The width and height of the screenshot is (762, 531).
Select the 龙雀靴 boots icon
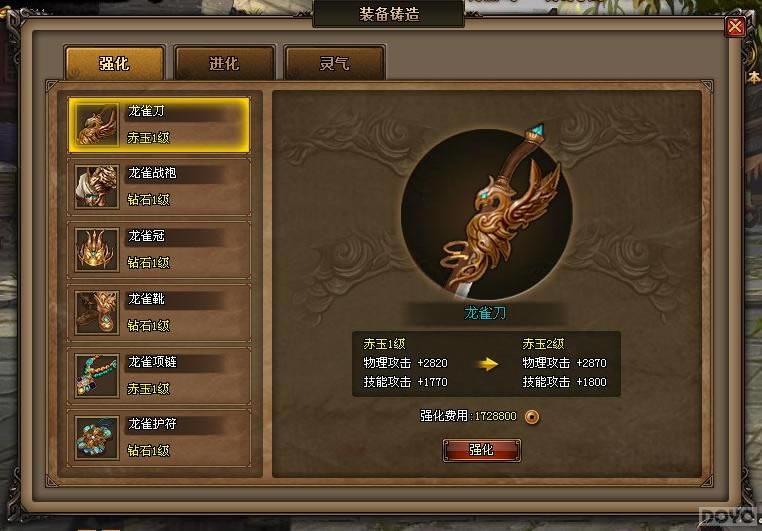coord(97,313)
